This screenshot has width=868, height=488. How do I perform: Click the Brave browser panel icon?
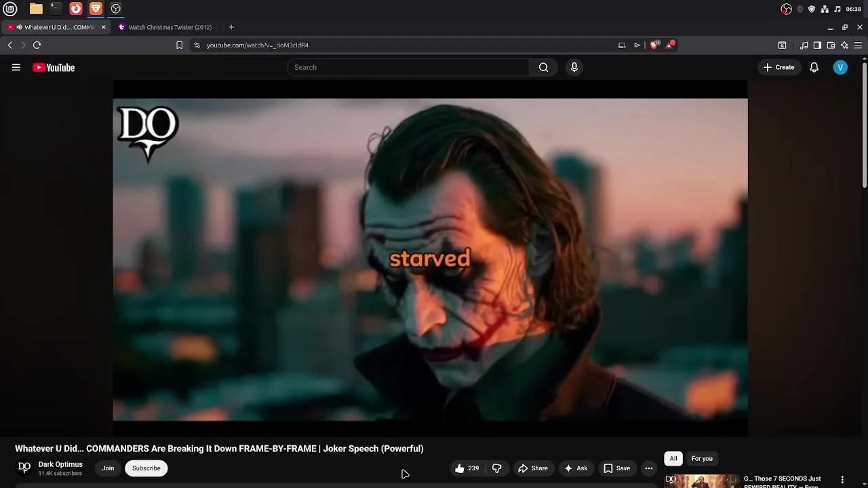(x=96, y=9)
